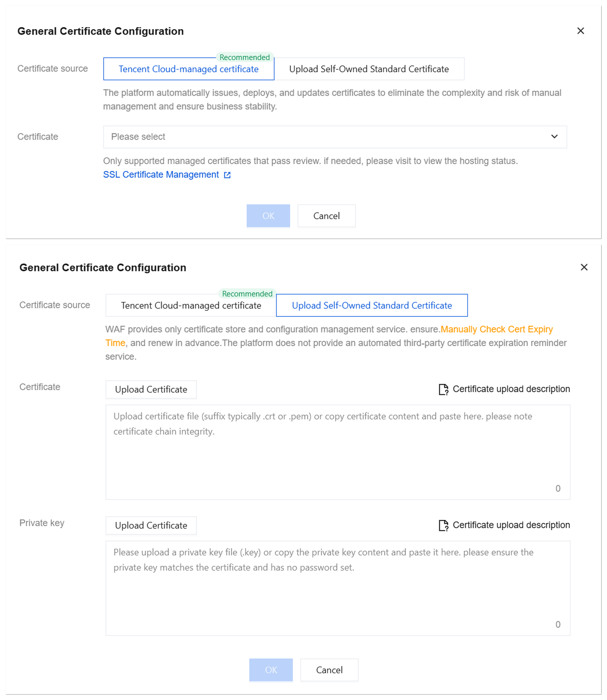Switch to Tencent Cloud-managed certificate in bottom dialog
Image resolution: width=607 pixels, height=700 pixels.
pos(191,305)
